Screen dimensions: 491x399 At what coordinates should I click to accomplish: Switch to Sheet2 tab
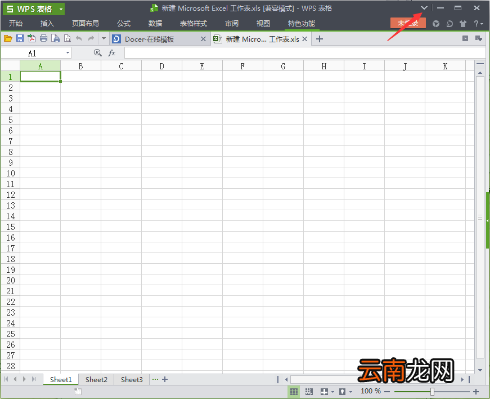click(96, 379)
